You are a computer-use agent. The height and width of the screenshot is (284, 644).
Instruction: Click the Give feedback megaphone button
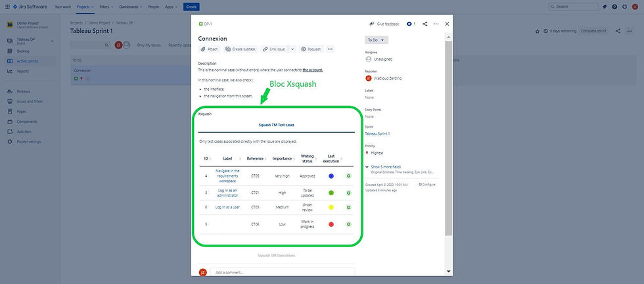coord(384,24)
